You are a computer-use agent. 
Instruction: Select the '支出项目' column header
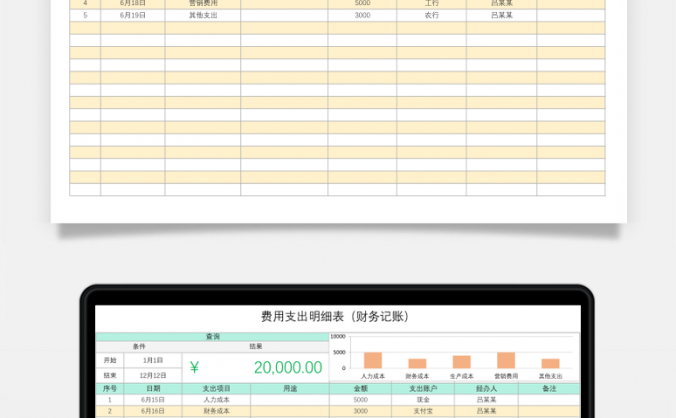(x=216, y=388)
